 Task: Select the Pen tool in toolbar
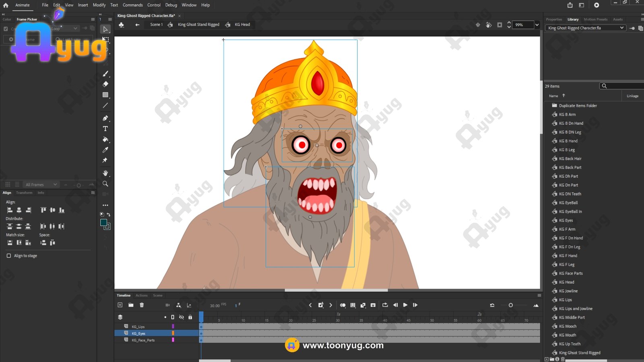click(105, 118)
